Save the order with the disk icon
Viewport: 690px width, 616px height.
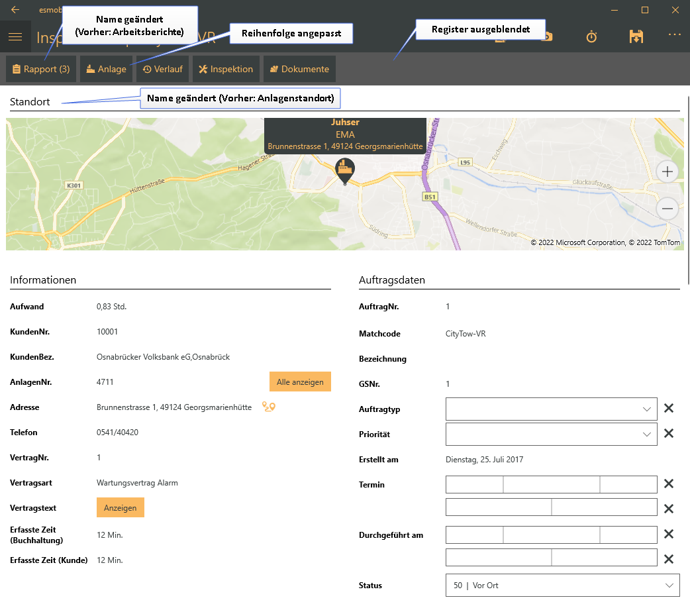636,37
